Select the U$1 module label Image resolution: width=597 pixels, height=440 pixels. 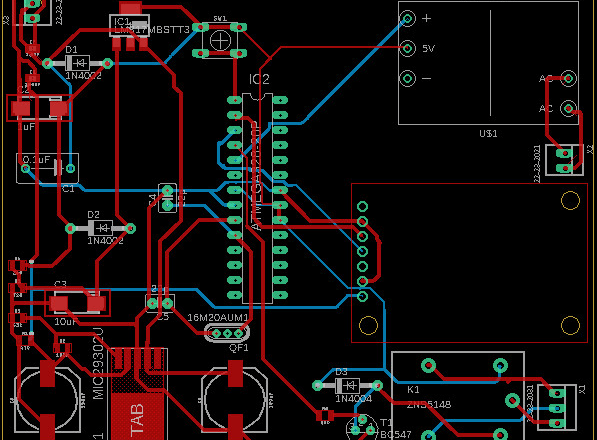[488, 134]
